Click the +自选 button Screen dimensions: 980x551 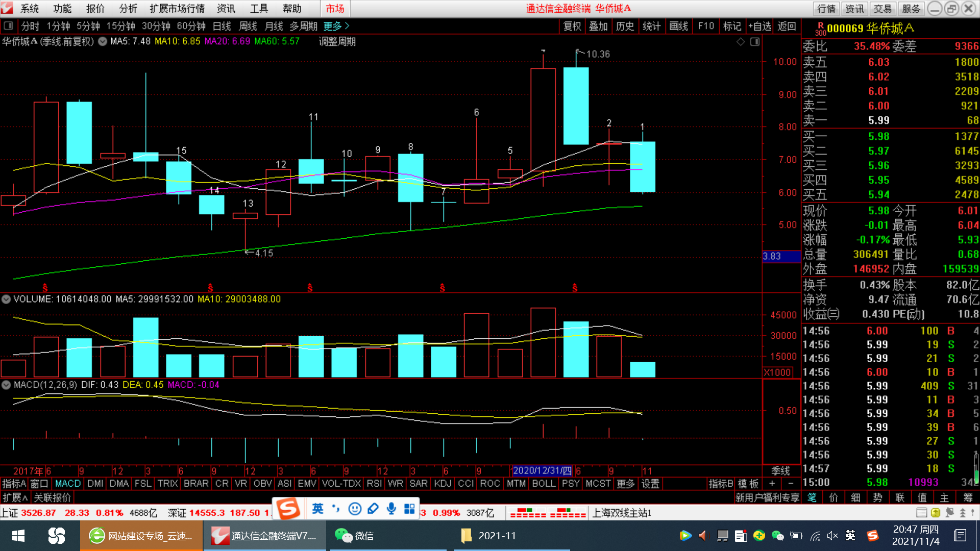[x=759, y=26]
